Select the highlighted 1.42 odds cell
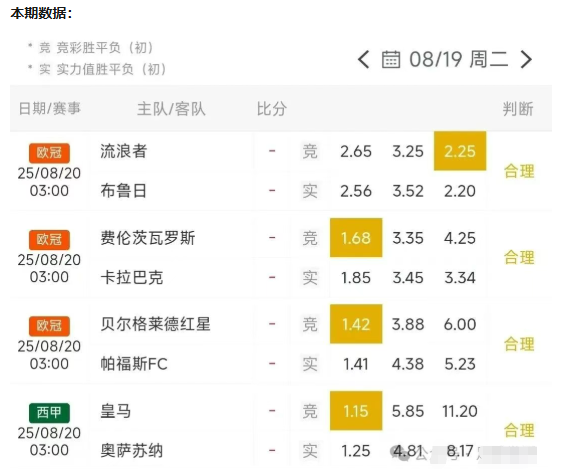Image resolution: width=568 pixels, height=469 pixels. (x=356, y=324)
